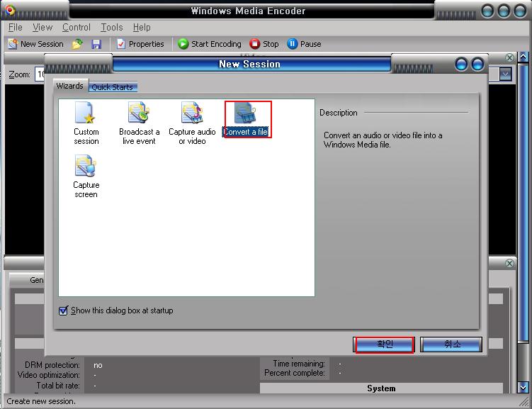Image resolution: width=532 pixels, height=409 pixels.
Task: Click the main window scroll up arrow
Action: click(x=523, y=57)
